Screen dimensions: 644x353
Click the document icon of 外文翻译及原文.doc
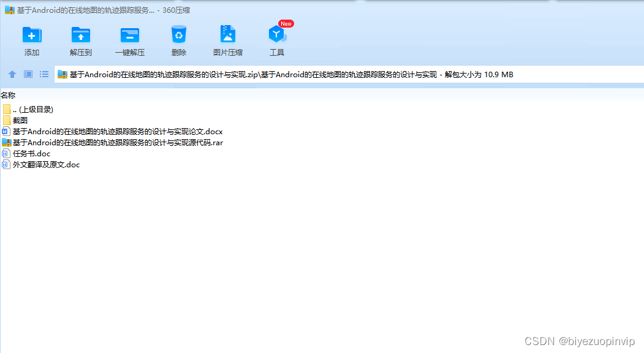click(6, 165)
